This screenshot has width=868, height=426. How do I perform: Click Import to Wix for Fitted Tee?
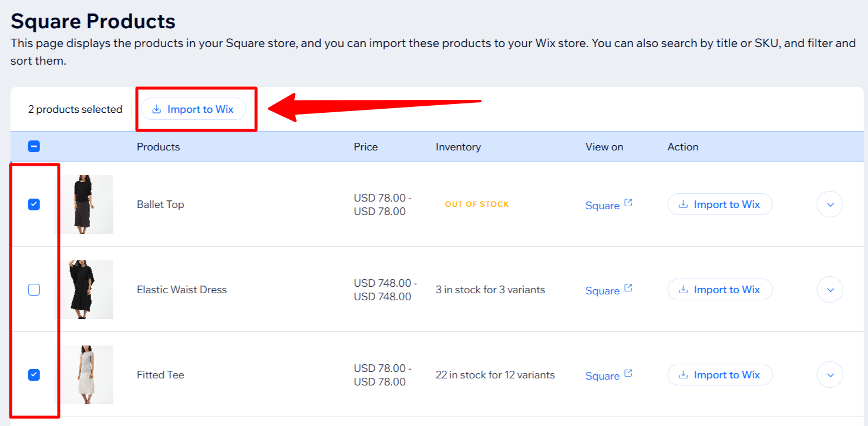(720, 375)
